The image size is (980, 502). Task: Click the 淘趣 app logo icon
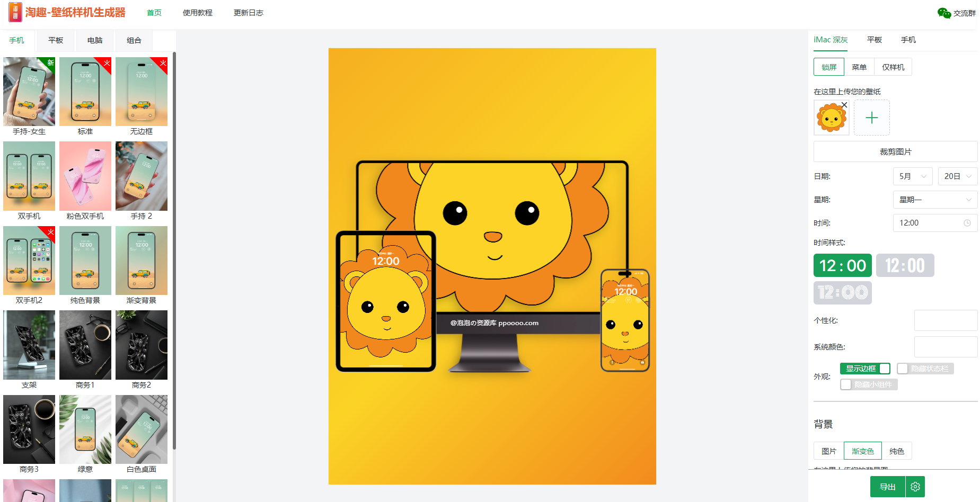pos(15,12)
